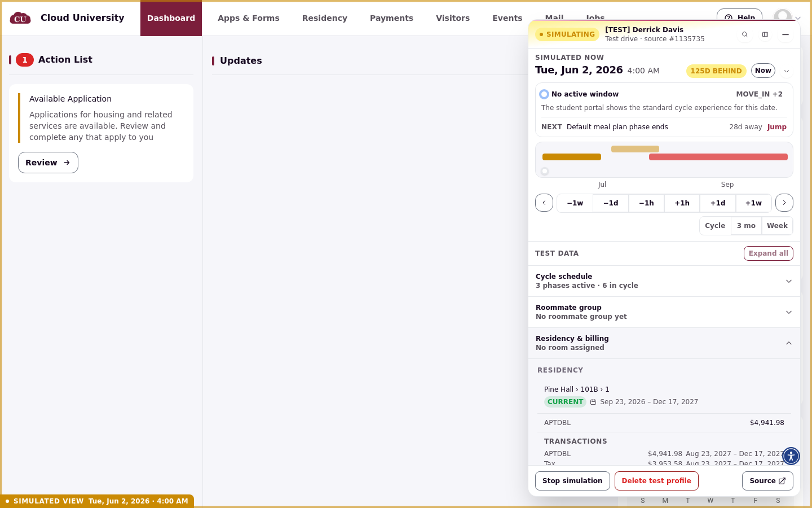Click the timeline current position marker
This screenshot has width=812, height=508.
point(545,171)
